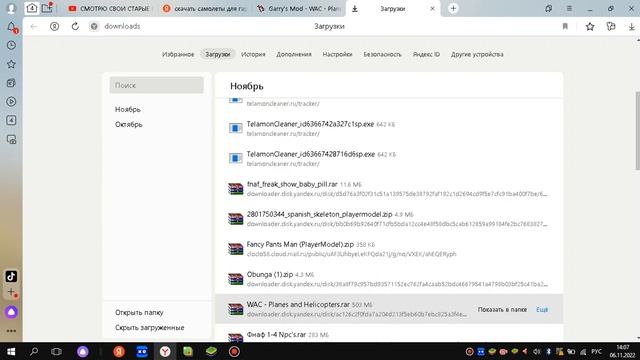Viewport: 640px width, 360px height.
Task: Open TelamonCleaner_id6366742a327c1sp.exe
Action: [x=310, y=124]
